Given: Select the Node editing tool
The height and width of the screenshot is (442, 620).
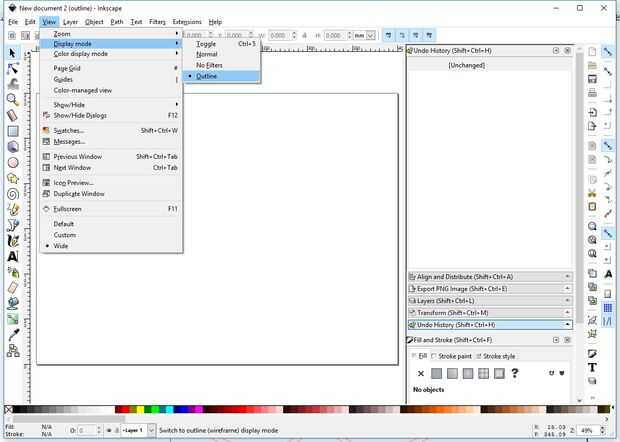Looking at the screenshot, I should pyautogui.click(x=12, y=68).
